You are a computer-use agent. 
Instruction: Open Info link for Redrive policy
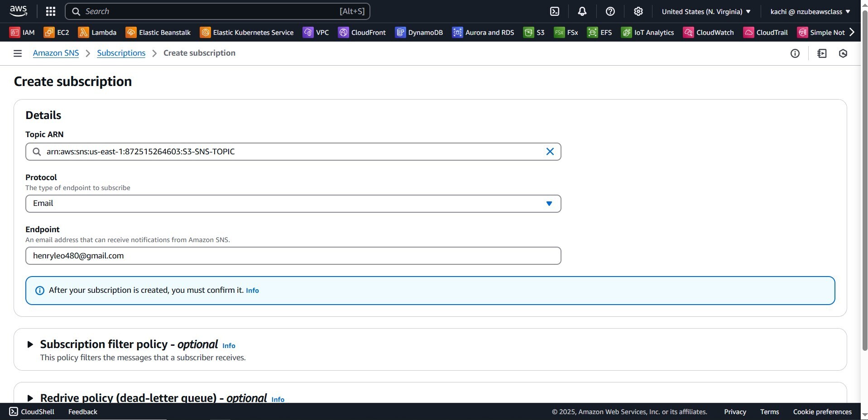tap(278, 399)
